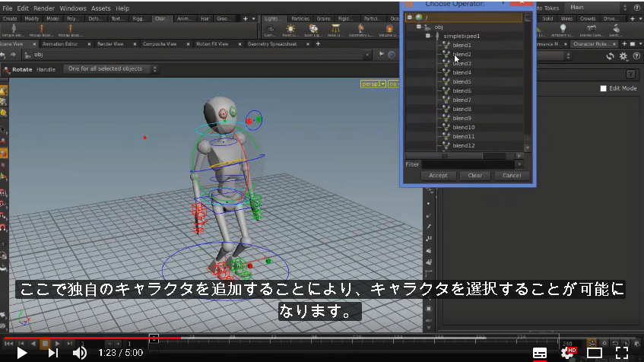Enter fullscreen video mode

pos(621,353)
